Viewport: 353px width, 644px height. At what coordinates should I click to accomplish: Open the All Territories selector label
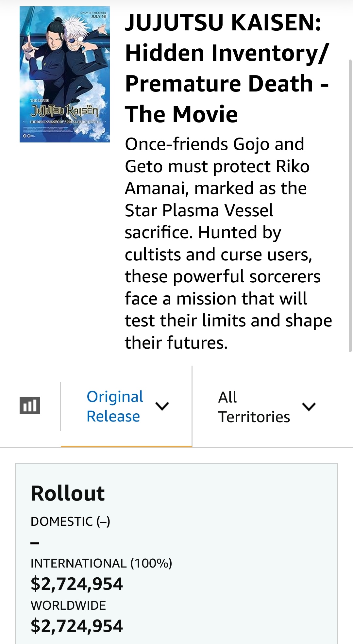pyautogui.click(x=254, y=407)
